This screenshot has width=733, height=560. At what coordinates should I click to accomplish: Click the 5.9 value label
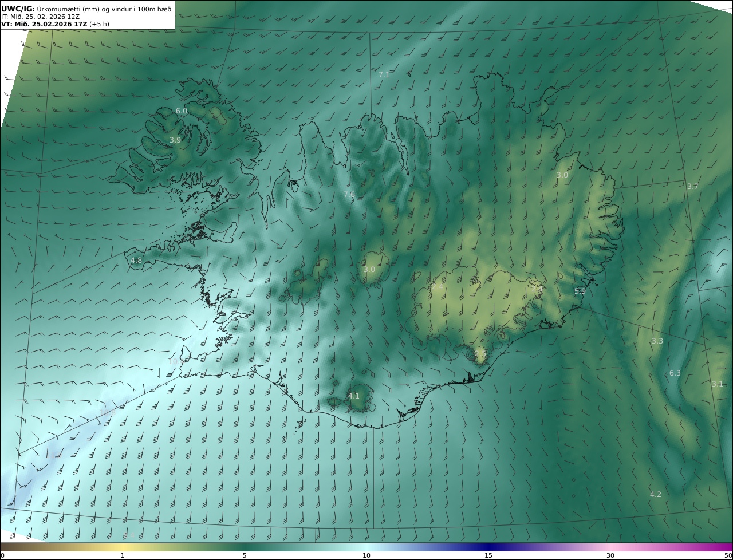click(580, 291)
